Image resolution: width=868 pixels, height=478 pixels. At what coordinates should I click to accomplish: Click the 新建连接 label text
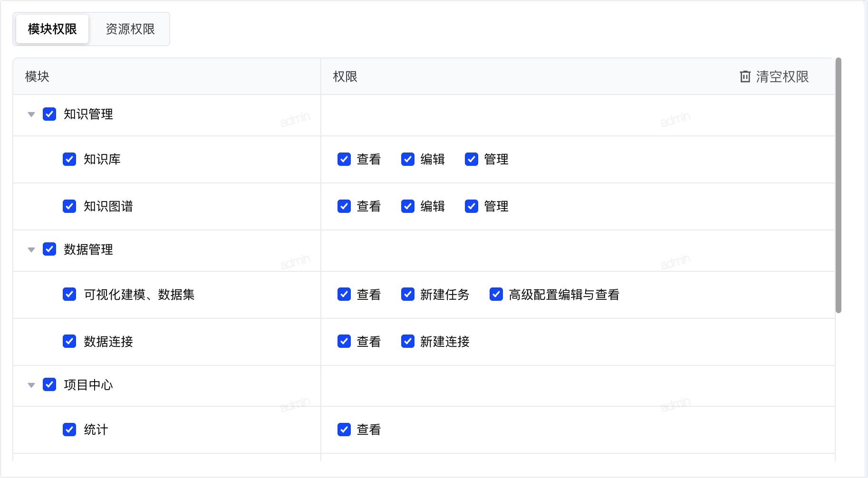coord(445,342)
